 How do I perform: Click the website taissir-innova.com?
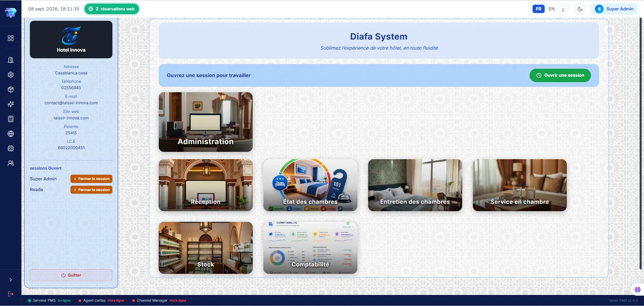[71, 118]
